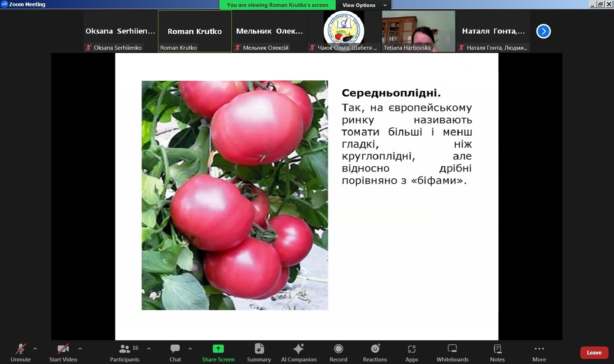Unmute the microphone
The width and height of the screenshot is (614, 364).
click(21, 353)
